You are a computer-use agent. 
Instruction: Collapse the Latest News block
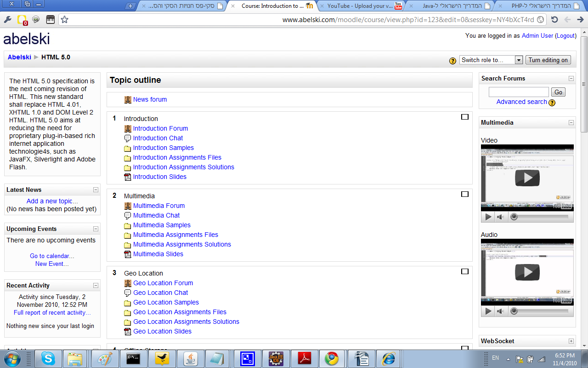(x=96, y=190)
